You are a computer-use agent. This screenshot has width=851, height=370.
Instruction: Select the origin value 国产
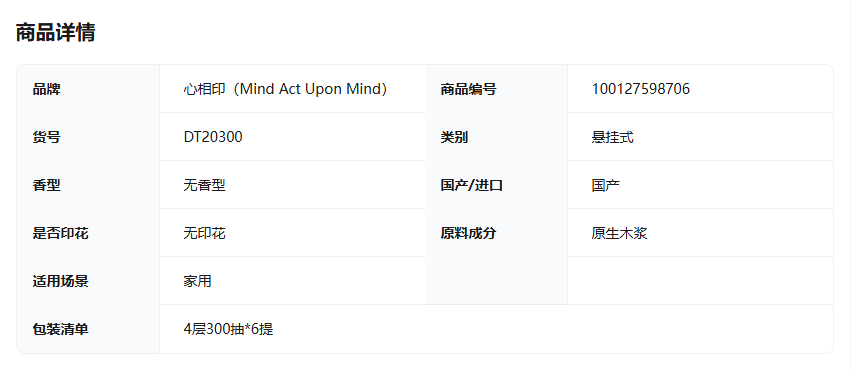(x=606, y=186)
